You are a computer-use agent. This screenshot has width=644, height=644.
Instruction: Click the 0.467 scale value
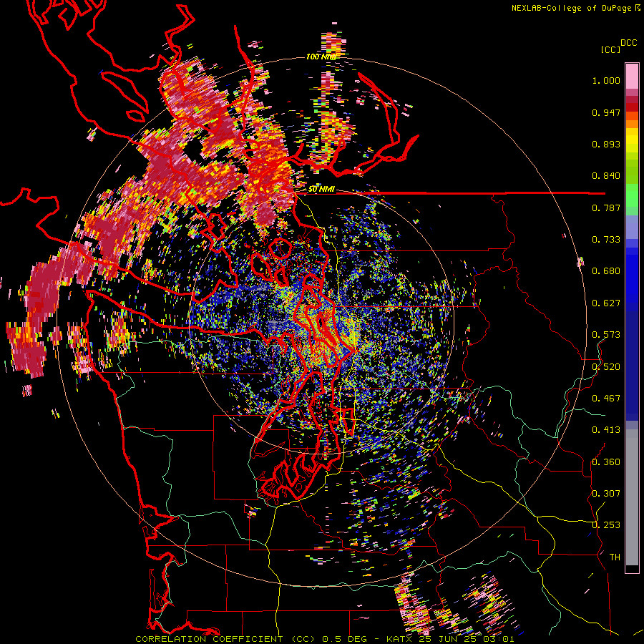click(606, 399)
